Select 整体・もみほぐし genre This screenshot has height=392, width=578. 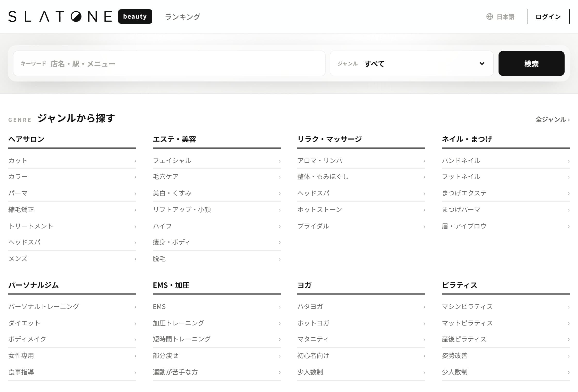coord(361,177)
